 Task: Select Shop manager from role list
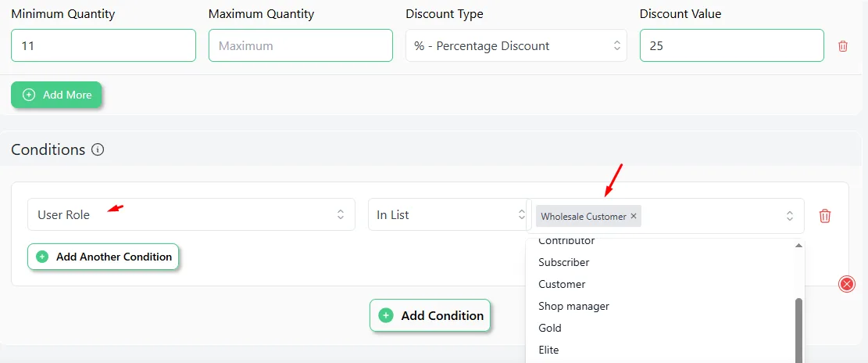coord(574,306)
